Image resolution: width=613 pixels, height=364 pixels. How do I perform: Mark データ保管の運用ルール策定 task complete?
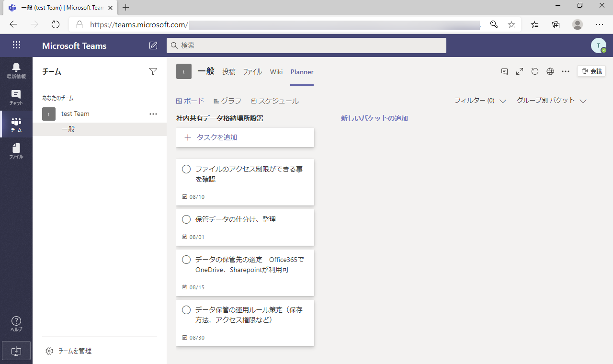[x=187, y=310]
